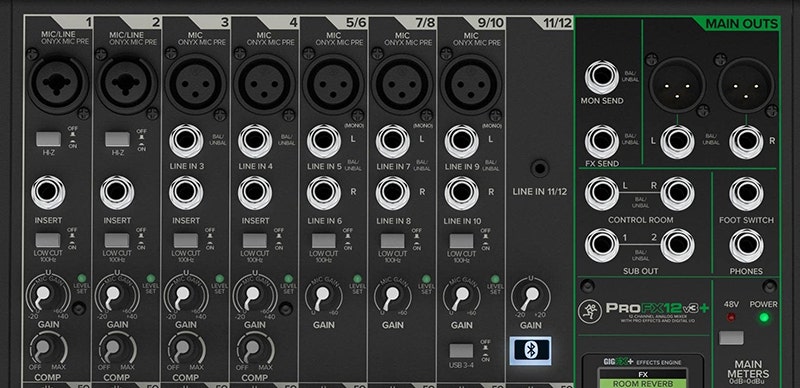Image resolution: width=800 pixels, height=388 pixels.
Task: Click channel 2 INSERT jack
Action: 117,193
